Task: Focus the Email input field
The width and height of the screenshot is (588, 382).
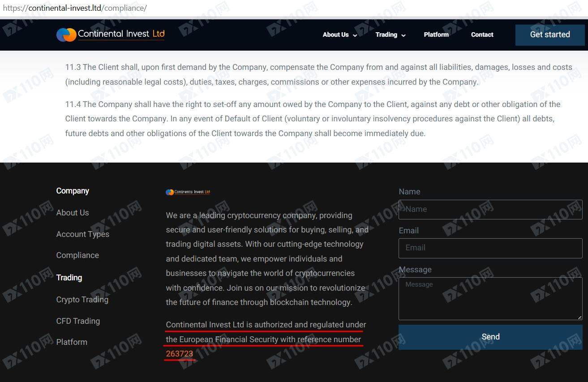Action: tap(490, 248)
